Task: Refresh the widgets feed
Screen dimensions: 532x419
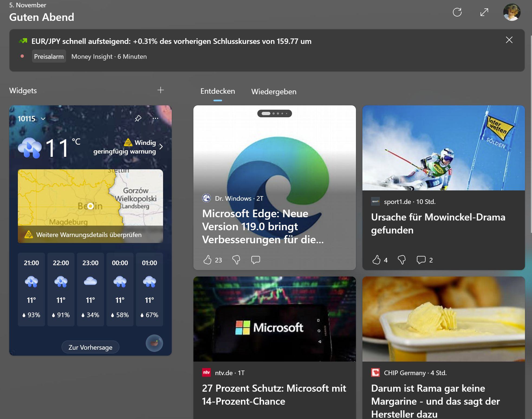Action: 457,12
